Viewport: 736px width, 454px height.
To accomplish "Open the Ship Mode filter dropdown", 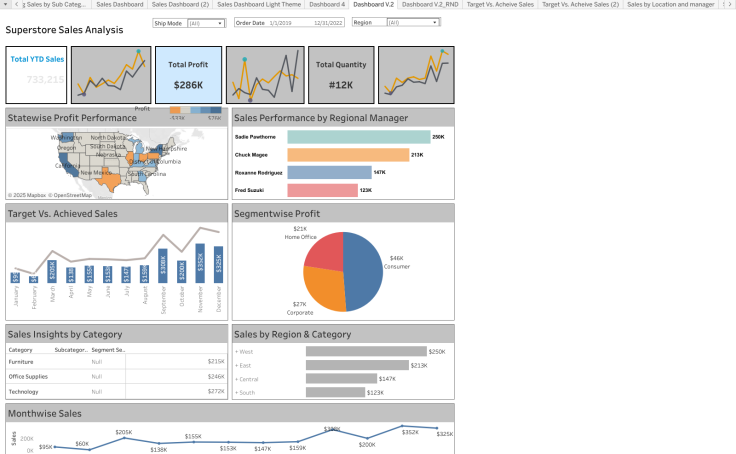I will tap(206, 23).
